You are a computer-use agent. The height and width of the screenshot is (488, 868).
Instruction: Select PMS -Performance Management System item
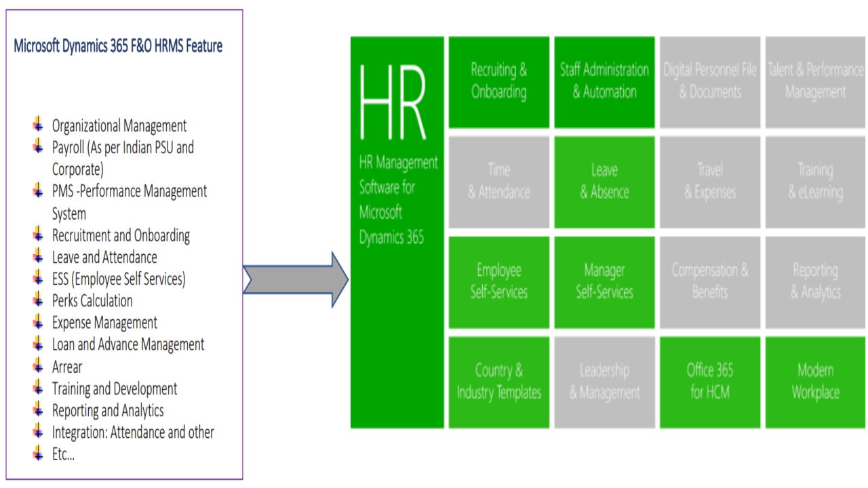pos(130,203)
